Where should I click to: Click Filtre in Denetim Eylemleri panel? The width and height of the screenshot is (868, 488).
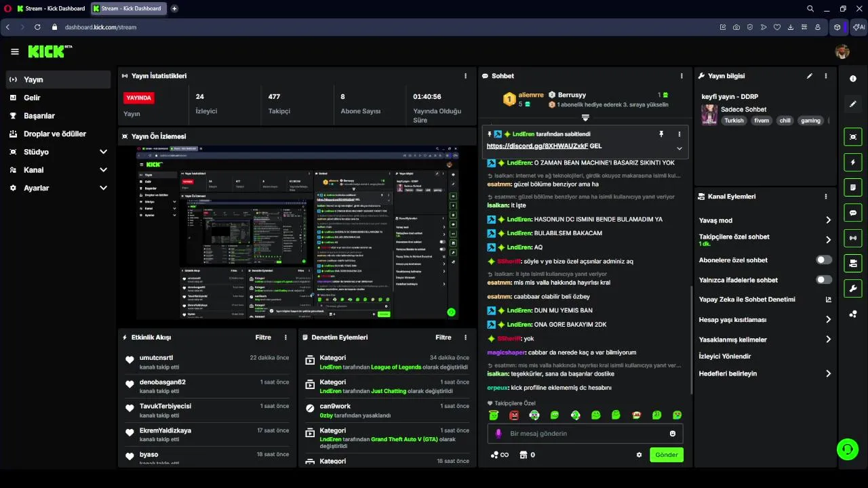coord(443,338)
